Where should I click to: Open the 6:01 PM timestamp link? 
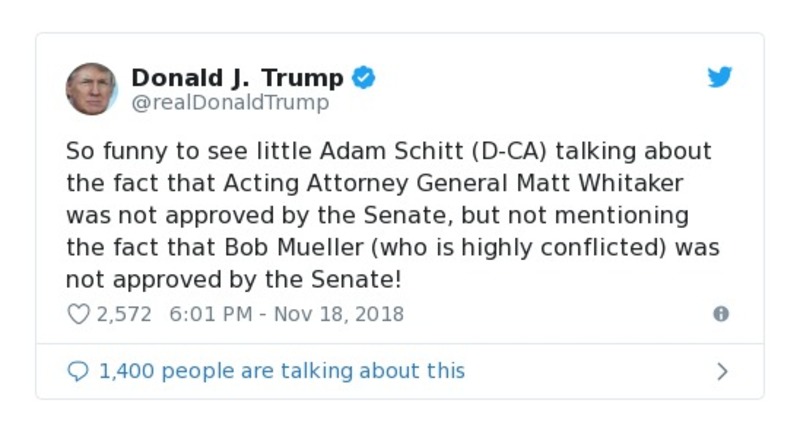(208, 314)
